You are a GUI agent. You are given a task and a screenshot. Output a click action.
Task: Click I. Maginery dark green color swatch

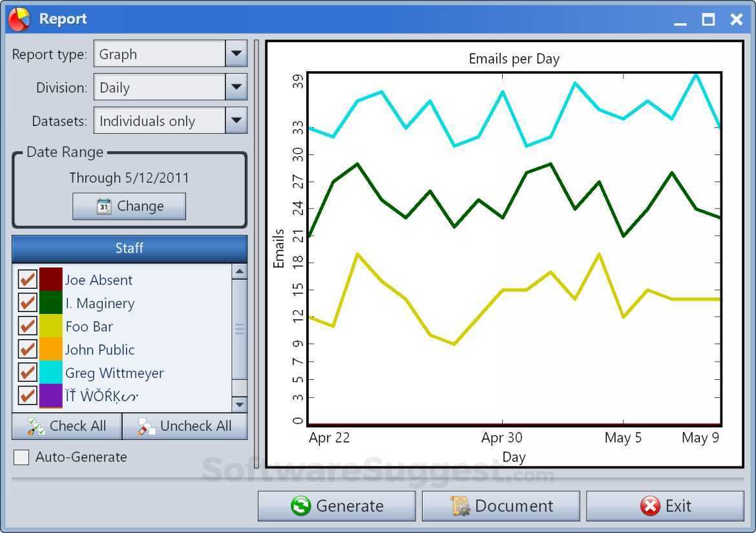pos(50,302)
